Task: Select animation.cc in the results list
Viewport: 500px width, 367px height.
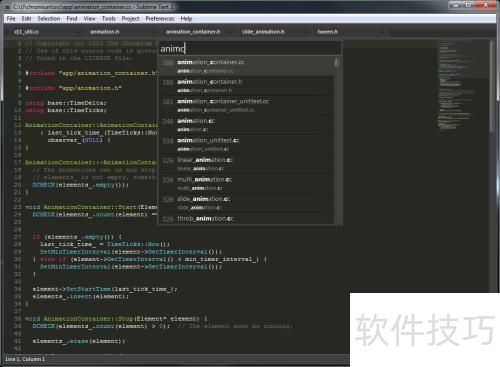Action: point(247,125)
